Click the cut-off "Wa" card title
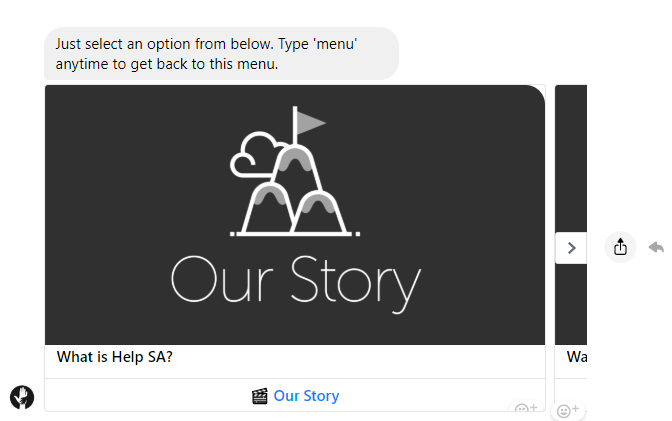This screenshot has height=421, width=672. pyautogui.click(x=576, y=357)
